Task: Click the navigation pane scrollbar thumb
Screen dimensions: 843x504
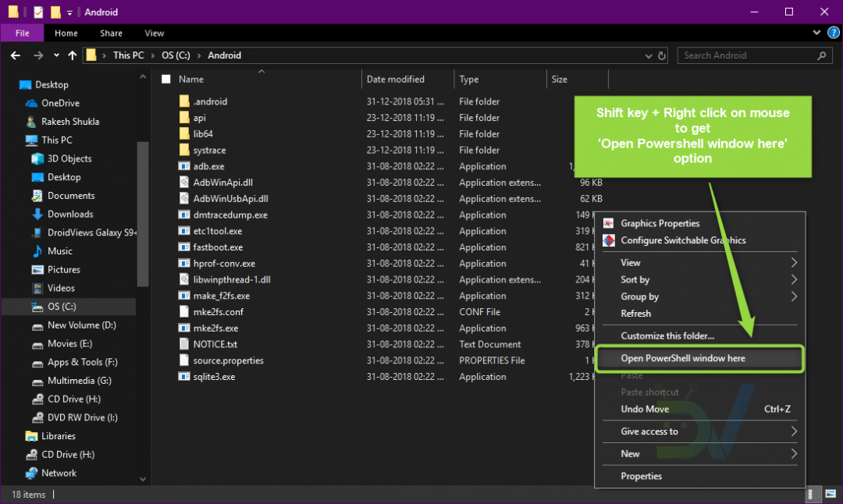Action: [x=143, y=214]
